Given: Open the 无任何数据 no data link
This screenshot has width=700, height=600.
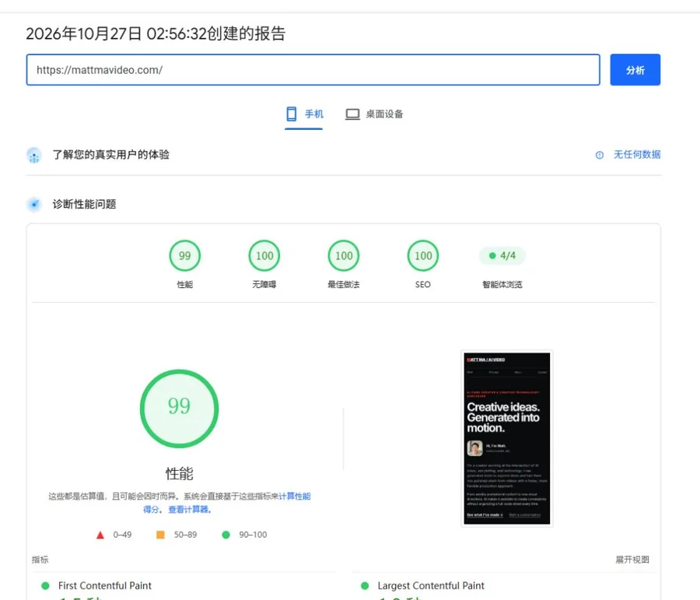Looking at the screenshot, I should coord(637,155).
